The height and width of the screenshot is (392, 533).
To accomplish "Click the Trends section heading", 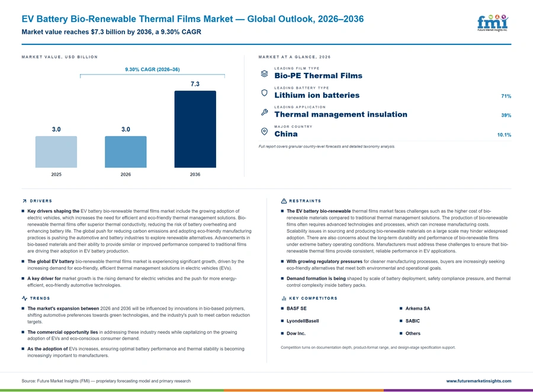I will pyautogui.click(x=40, y=298).
